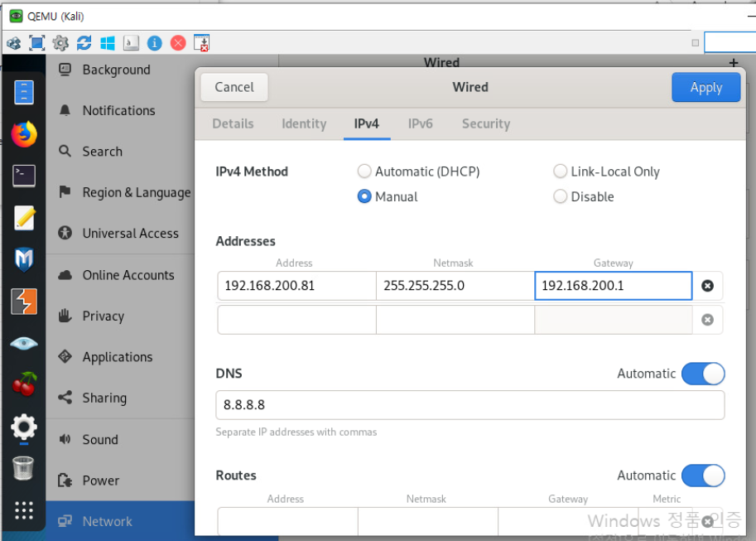Toggle DNS Automatic switch off
Image resolution: width=756 pixels, height=541 pixels.
(x=703, y=374)
